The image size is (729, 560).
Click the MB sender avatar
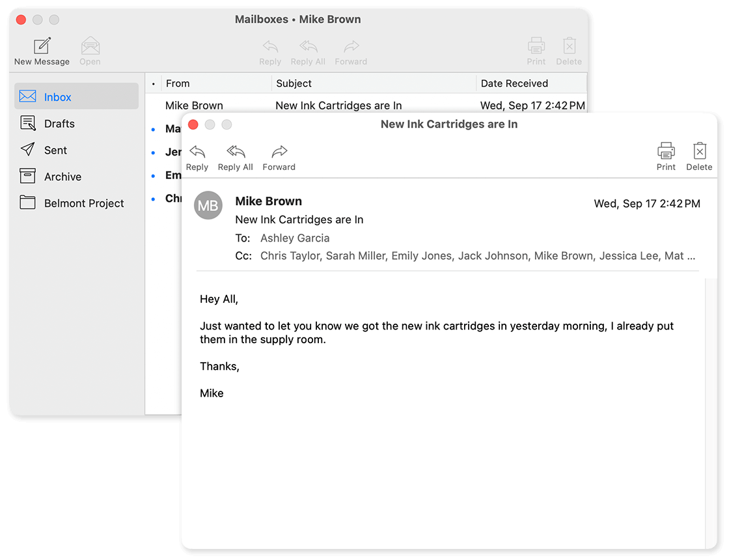208,206
